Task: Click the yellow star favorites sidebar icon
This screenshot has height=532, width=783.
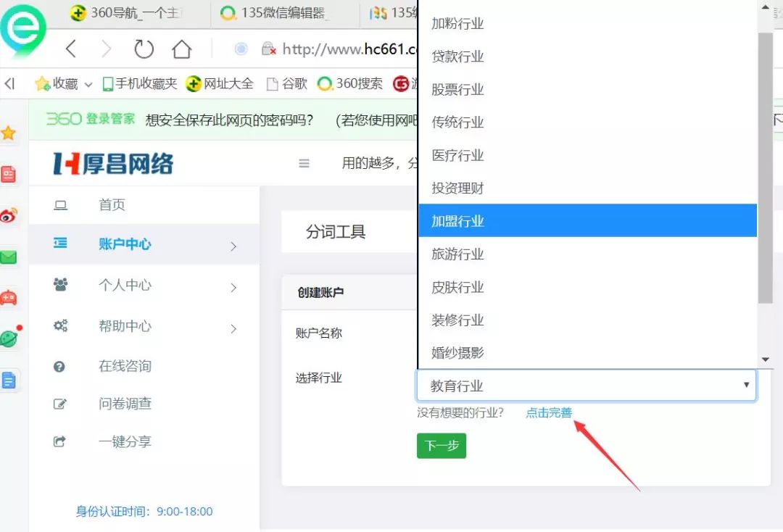Action: 8,133
